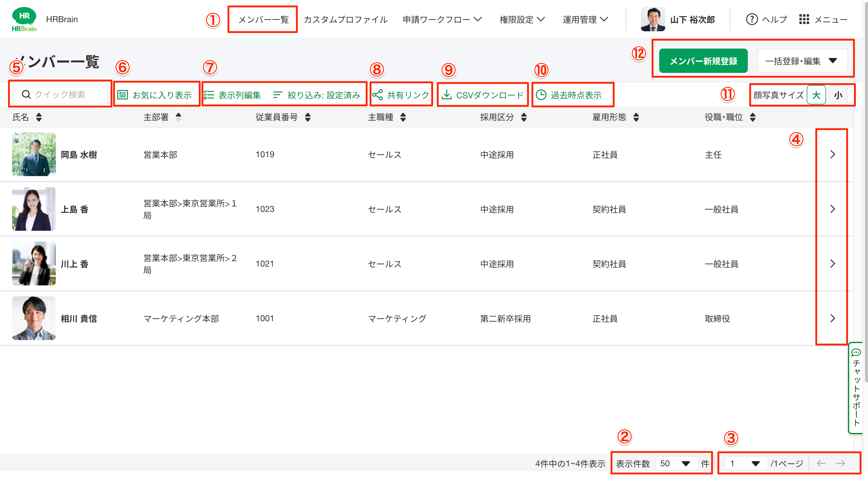Click name 岡島 水樹

(x=79, y=155)
